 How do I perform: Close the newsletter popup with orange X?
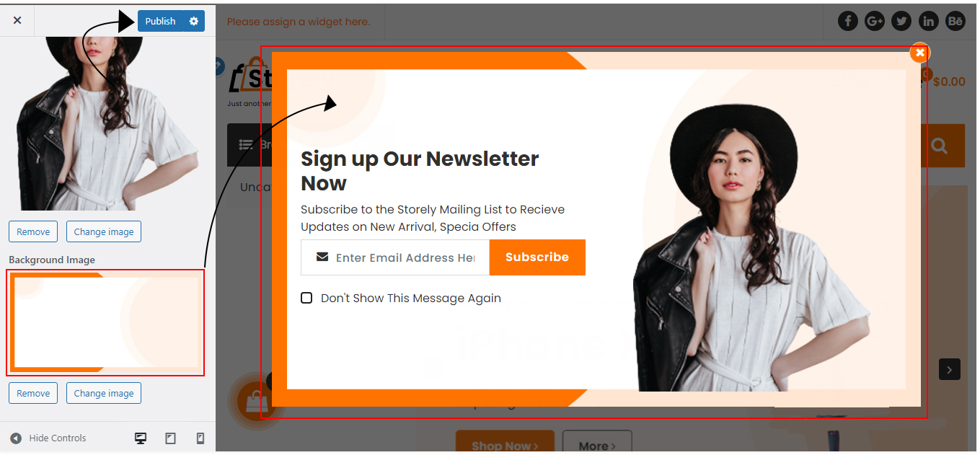pos(919,53)
